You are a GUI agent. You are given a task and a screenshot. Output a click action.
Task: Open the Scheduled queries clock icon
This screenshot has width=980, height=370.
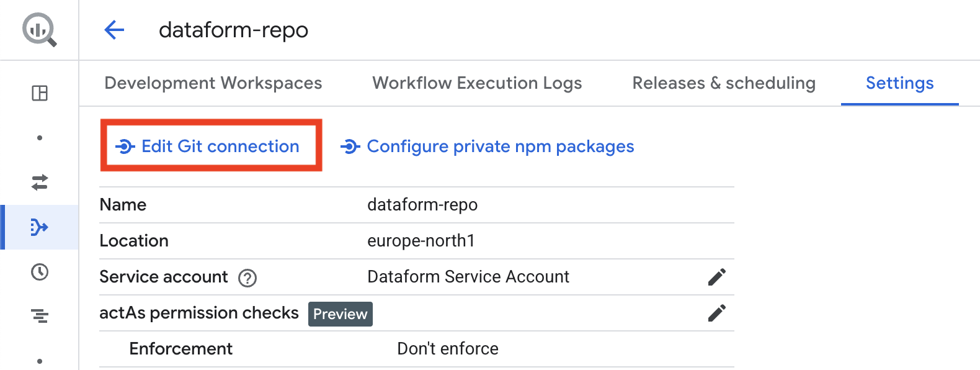click(40, 272)
